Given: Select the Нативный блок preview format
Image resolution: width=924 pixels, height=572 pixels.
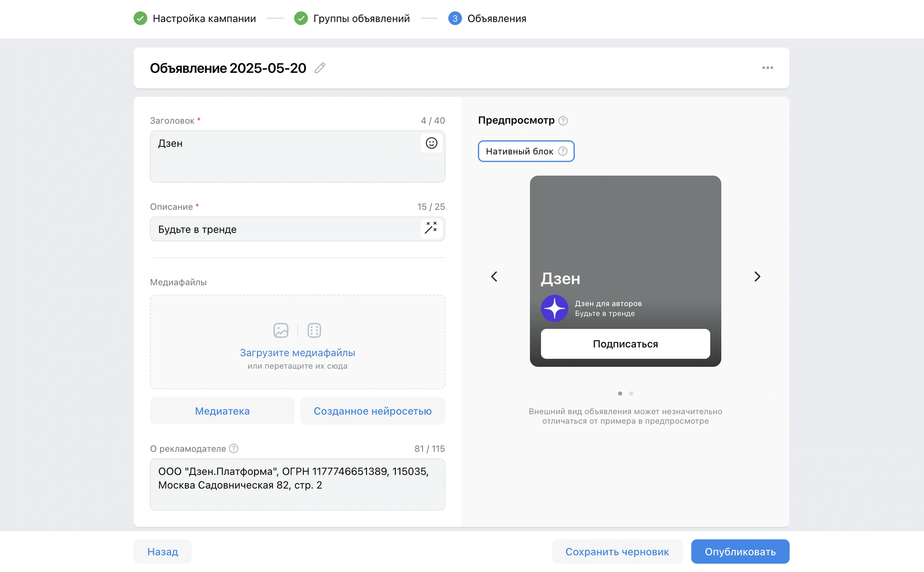Looking at the screenshot, I should coord(526,151).
